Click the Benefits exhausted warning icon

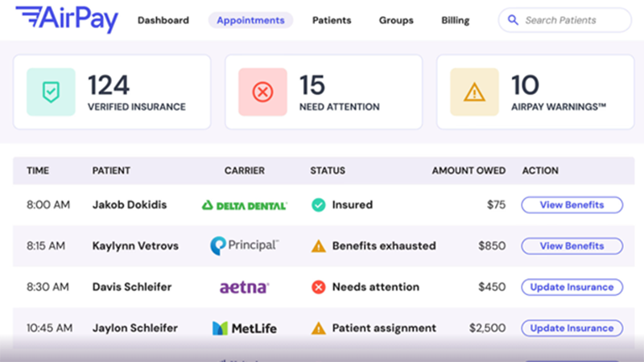(x=319, y=246)
